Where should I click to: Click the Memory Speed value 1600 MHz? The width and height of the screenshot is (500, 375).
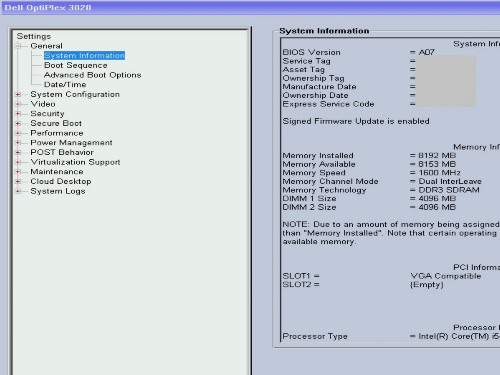point(439,173)
